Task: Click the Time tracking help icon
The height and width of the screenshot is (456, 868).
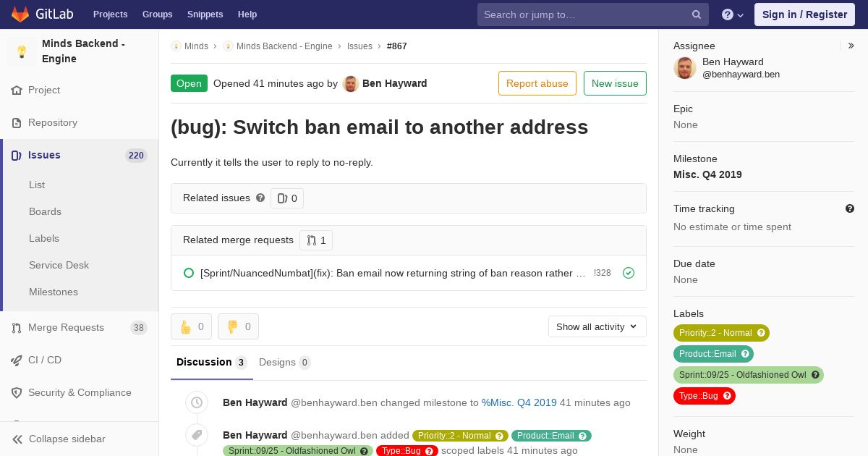Action: click(x=850, y=208)
